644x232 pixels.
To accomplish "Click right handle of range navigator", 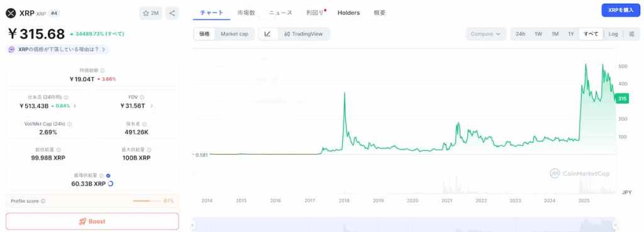I will click(615, 225).
